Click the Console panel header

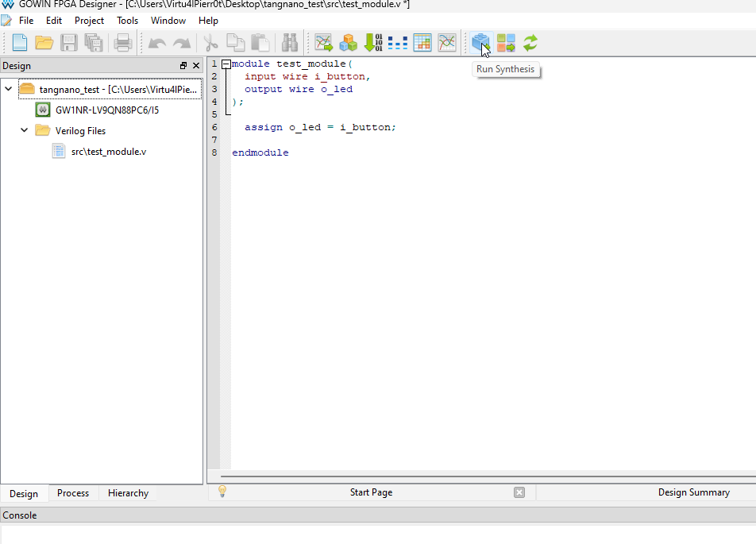(378, 515)
